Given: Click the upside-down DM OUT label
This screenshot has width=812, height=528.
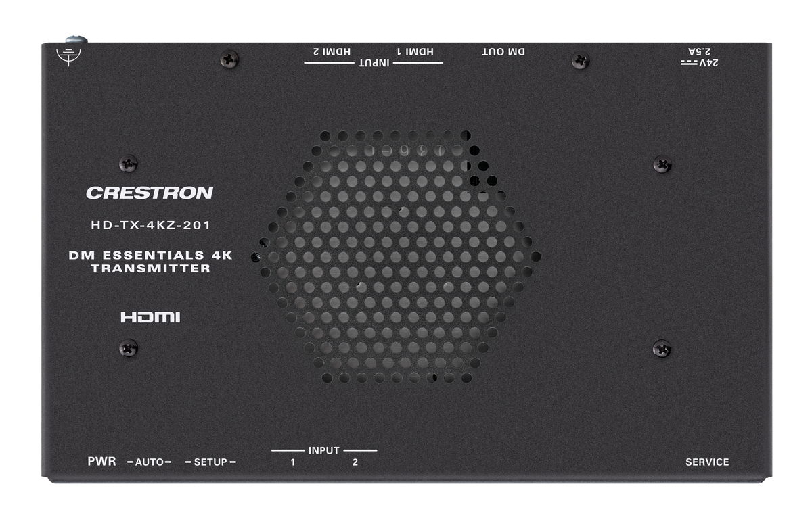Looking at the screenshot, I should (x=503, y=52).
